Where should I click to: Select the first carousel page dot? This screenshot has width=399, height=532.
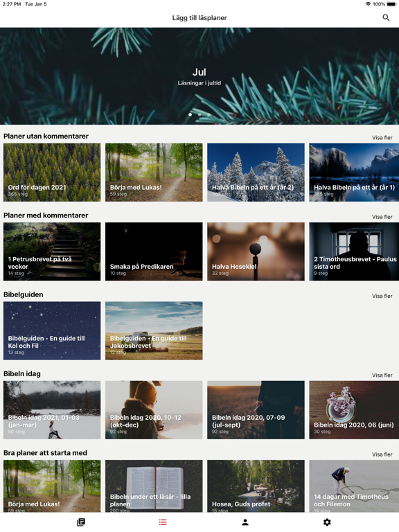(x=190, y=115)
